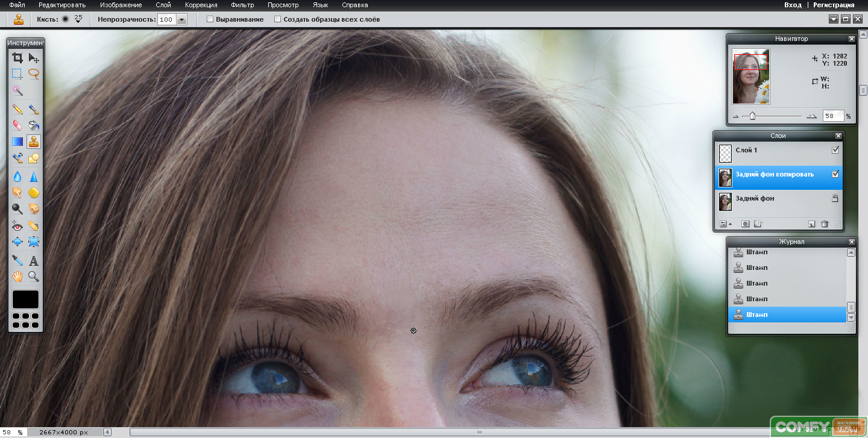
Task: Open the Фильтр menu
Action: pyautogui.click(x=242, y=5)
